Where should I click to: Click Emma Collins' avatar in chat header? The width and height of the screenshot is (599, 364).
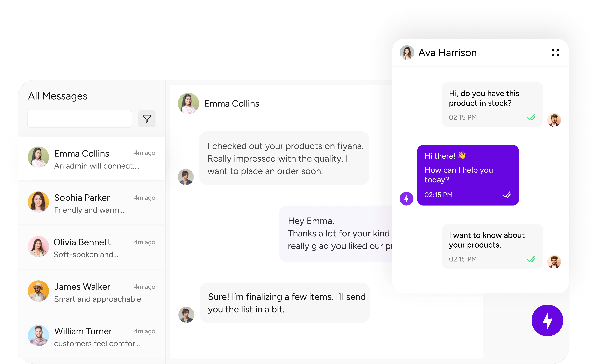click(x=188, y=103)
